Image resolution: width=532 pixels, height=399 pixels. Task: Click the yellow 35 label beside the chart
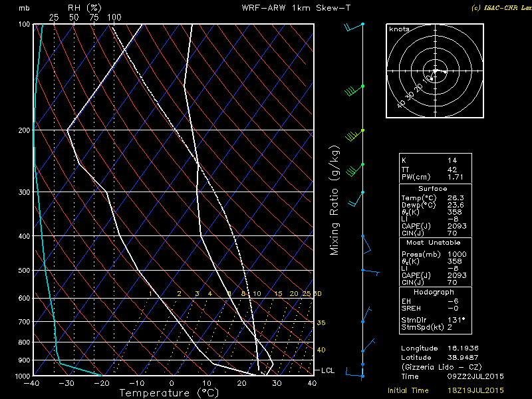(321, 323)
